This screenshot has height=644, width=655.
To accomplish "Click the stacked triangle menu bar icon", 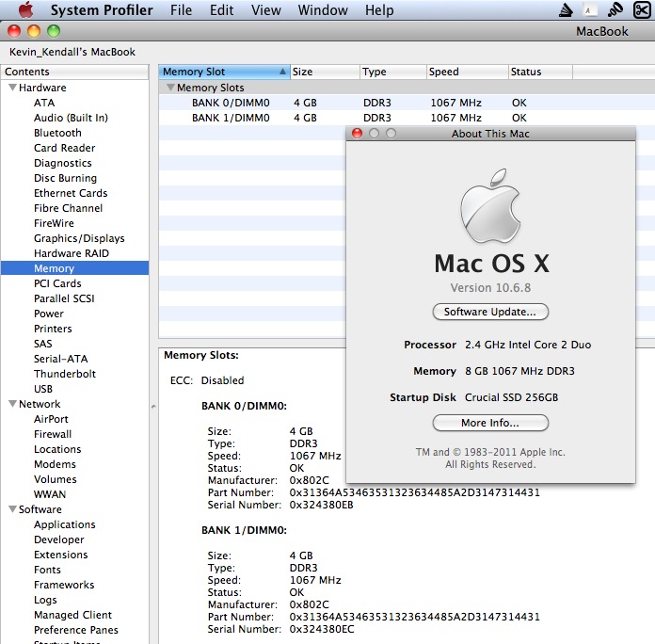I will (x=566, y=10).
